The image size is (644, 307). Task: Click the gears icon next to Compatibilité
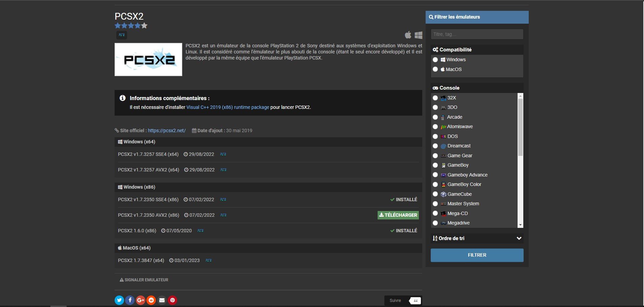click(435, 50)
